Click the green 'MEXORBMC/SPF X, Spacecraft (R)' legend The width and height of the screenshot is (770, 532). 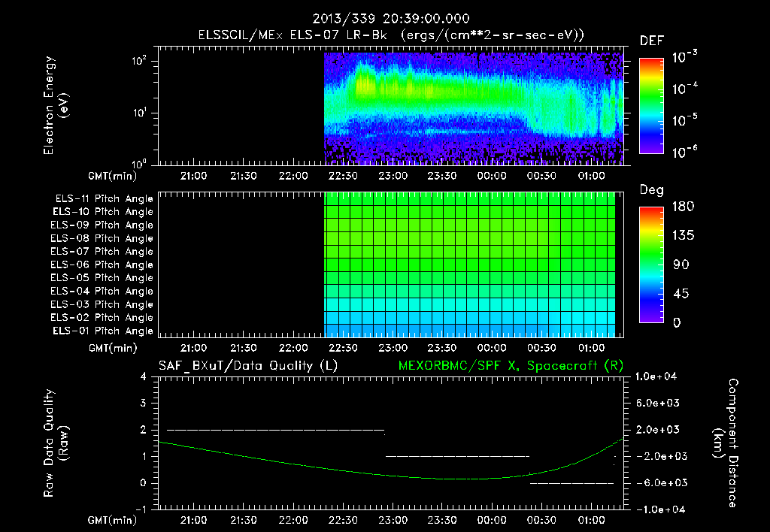coord(511,366)
